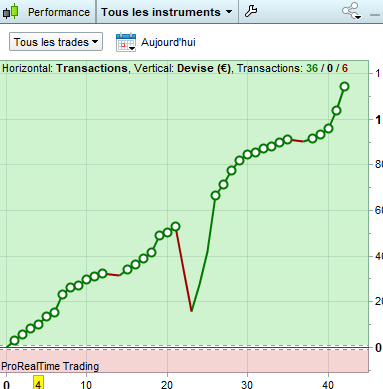This screenshot has height=389, width=383.
Task: Open the wrench settings icon
Action: (251, 11)
